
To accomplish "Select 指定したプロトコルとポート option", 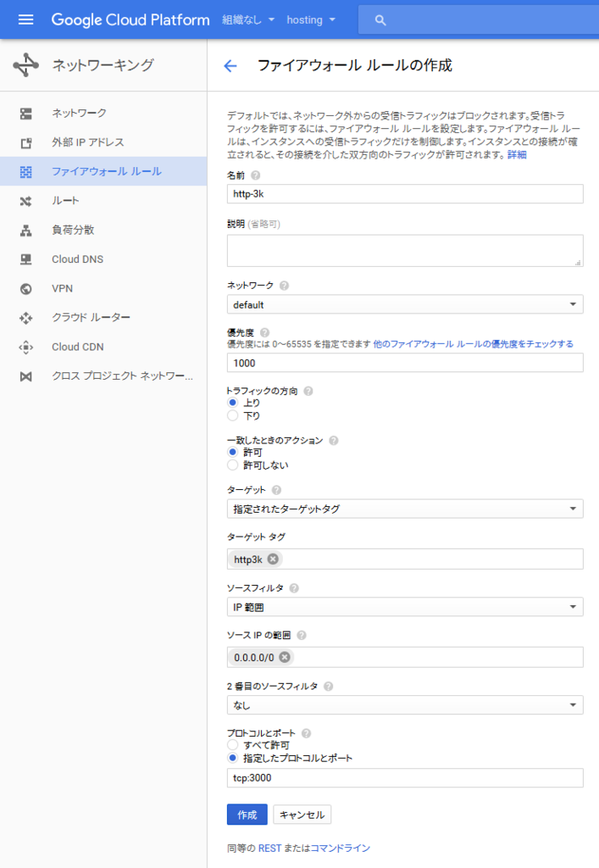I will pos(233,758).
